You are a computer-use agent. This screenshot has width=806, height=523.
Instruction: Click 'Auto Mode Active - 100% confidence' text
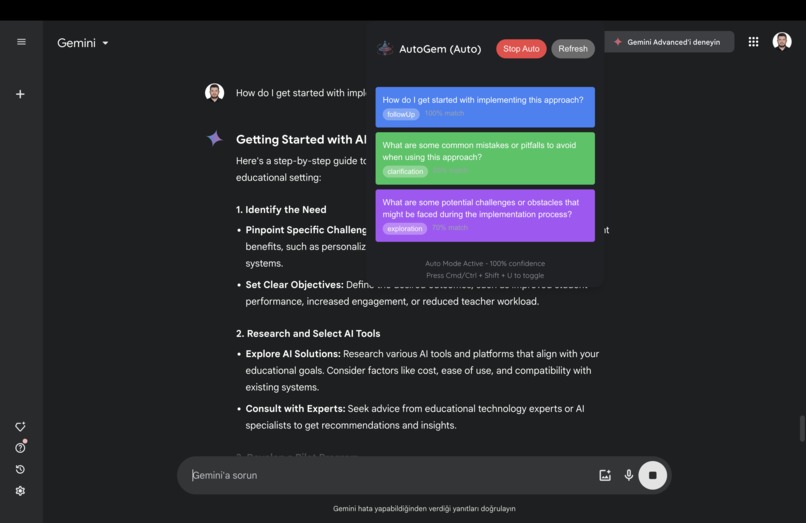(x=485, y=263)
